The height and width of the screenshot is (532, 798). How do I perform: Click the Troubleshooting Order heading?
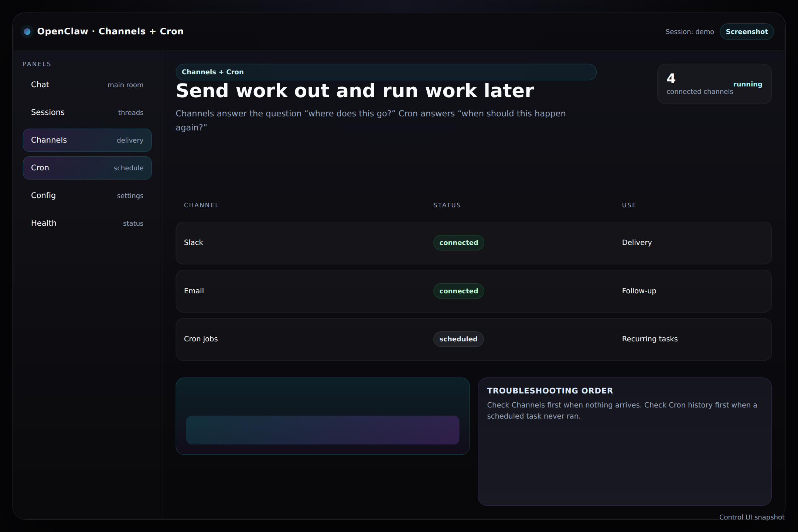click(550, 391)
